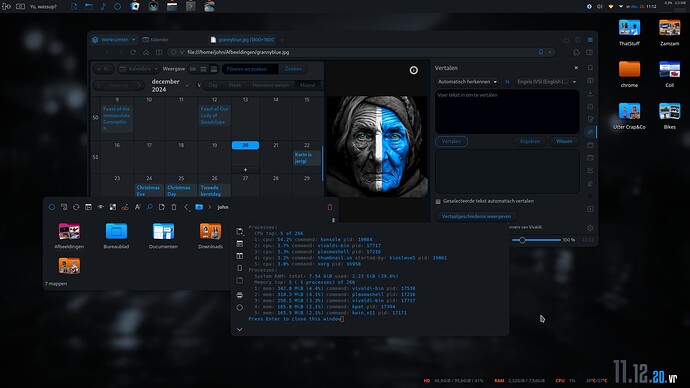Click file manager trash delete icon

[174, 207]
